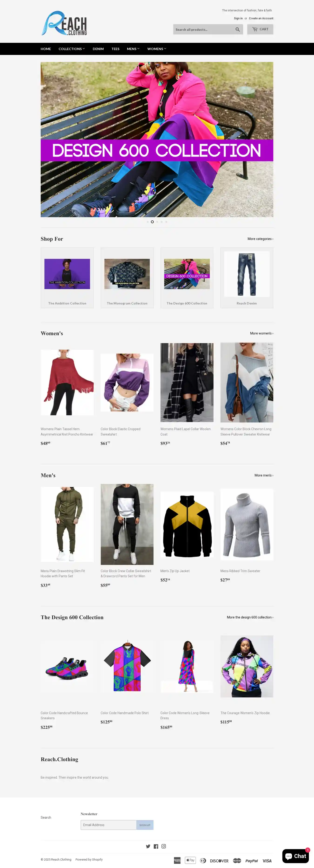Click the Sign Up newsletter button

[145, 824]
